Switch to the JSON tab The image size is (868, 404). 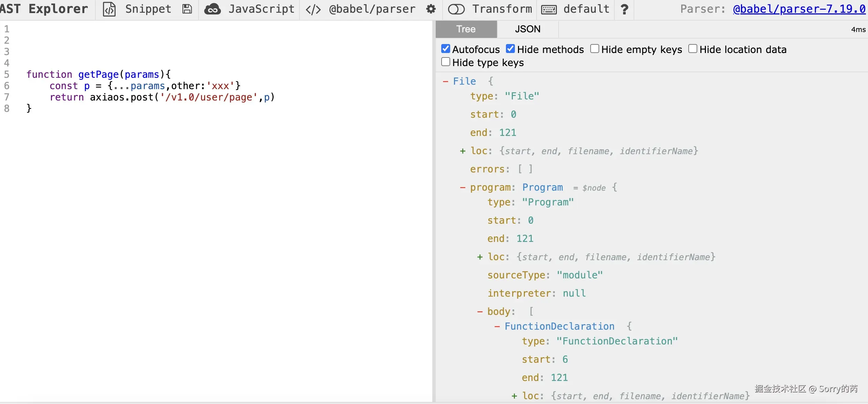[x=528, y=29]
